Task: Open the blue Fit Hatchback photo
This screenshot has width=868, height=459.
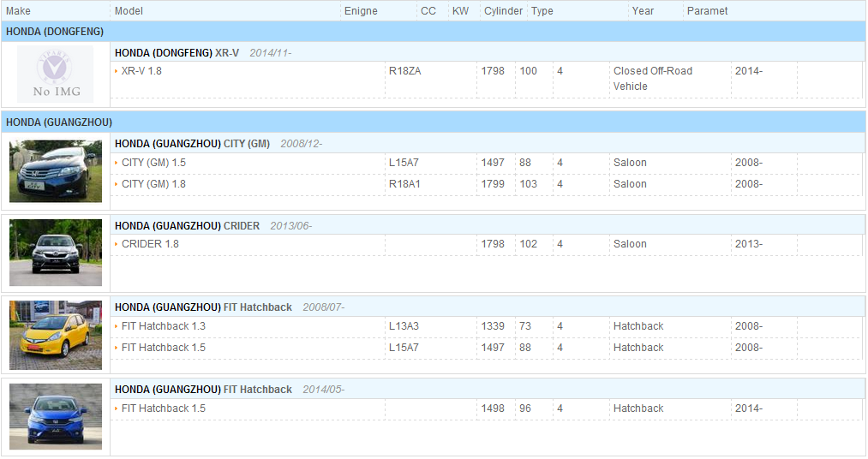Action: coord(56,416)
